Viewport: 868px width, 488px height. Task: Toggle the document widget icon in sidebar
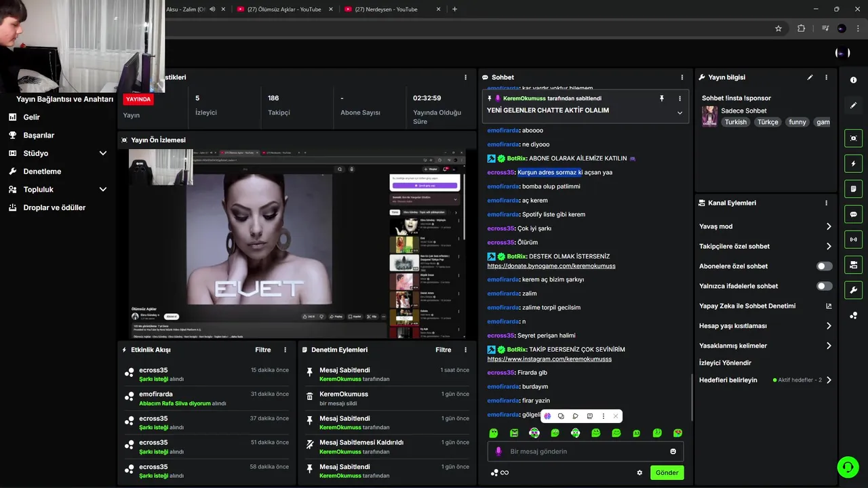point(853,188)
